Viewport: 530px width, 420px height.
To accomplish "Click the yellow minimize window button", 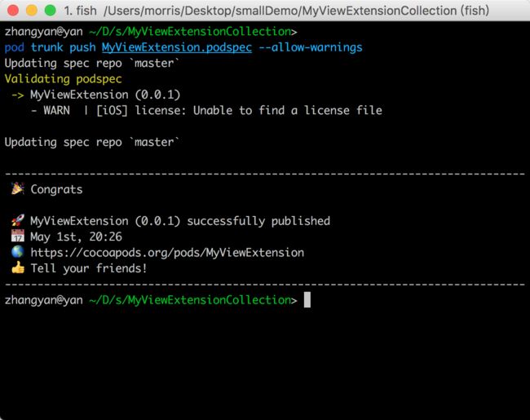I will 32,11.
